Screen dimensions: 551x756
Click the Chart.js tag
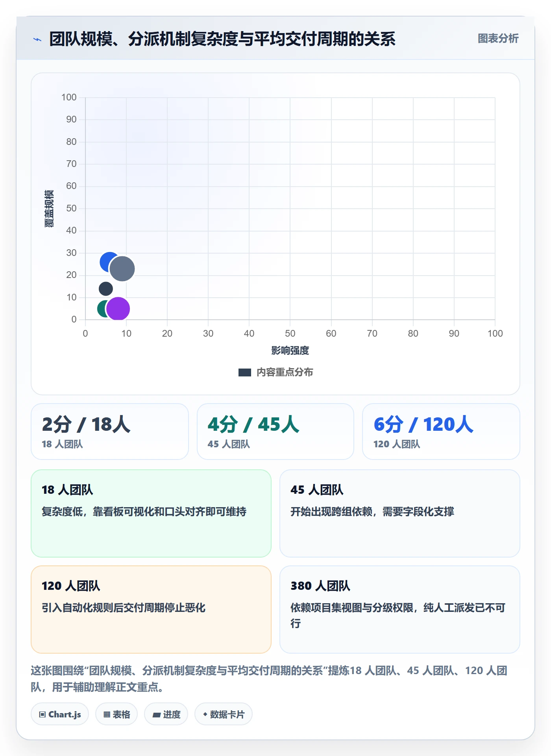60,714
